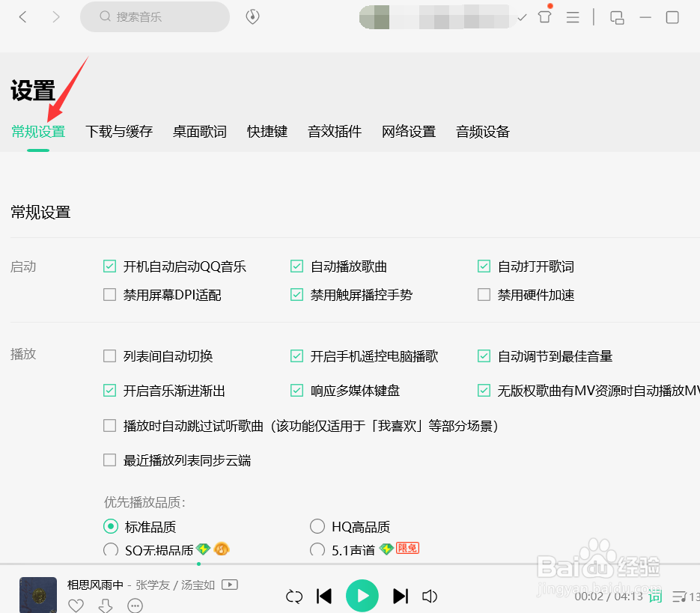Click the playback progress bar marker
The width and height of the screenshot is (700, 613).
198,564
